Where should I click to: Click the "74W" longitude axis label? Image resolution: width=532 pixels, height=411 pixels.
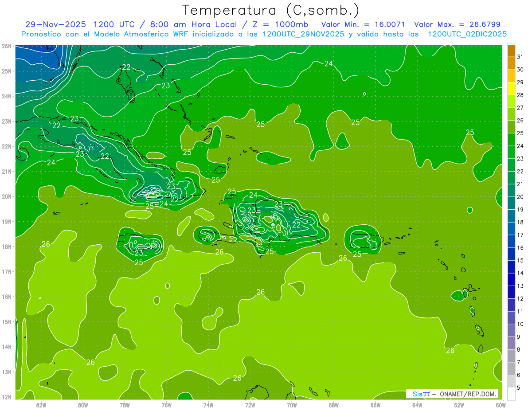tap(208, 404)
